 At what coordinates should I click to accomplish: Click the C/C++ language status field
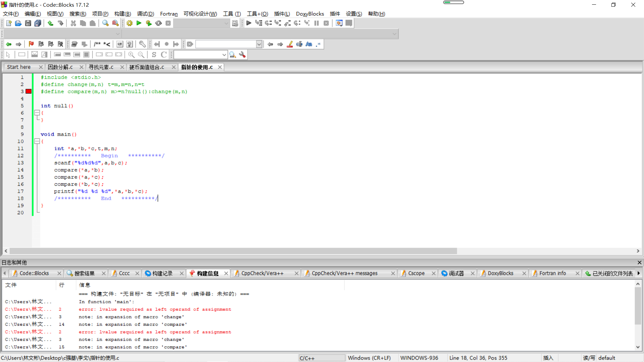[322, 358]
